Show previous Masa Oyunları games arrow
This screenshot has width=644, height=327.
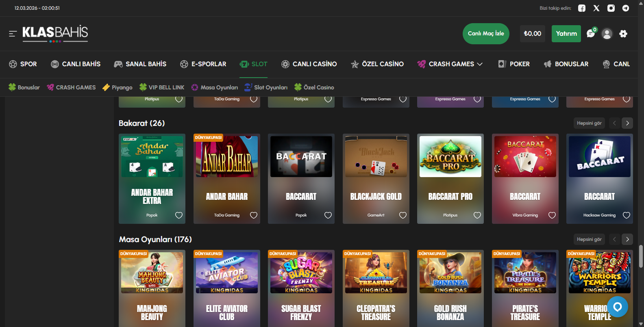[614, 239]
